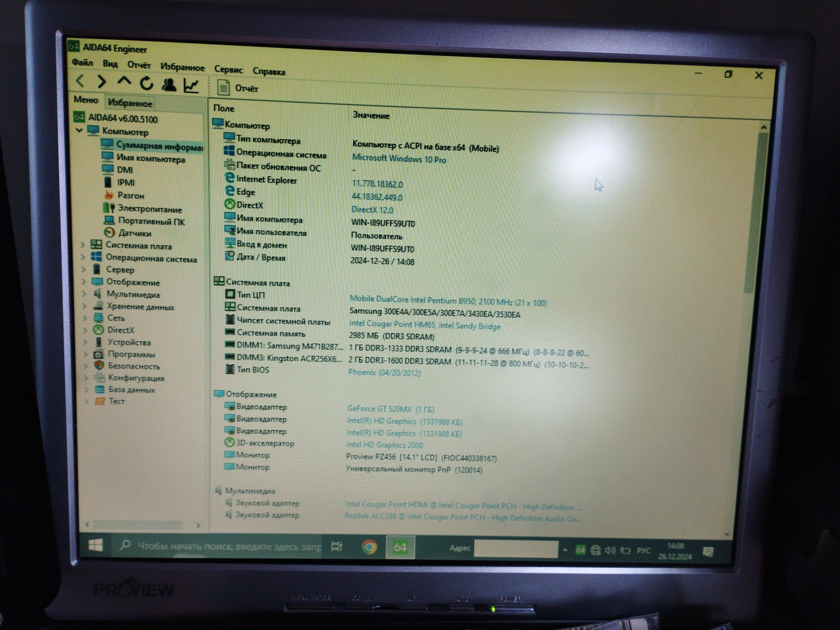Switch to the Меню tab
The width and height of the screenshot is (840, 630).
86,100
